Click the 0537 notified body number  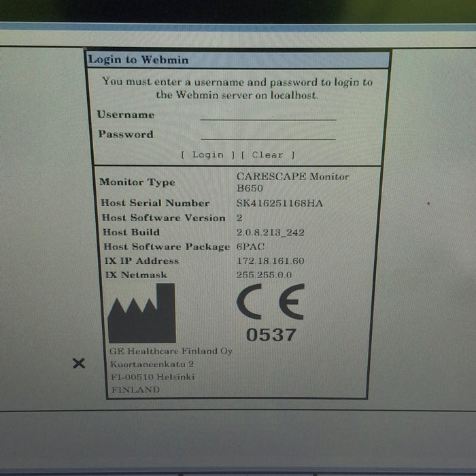[271, 335]
